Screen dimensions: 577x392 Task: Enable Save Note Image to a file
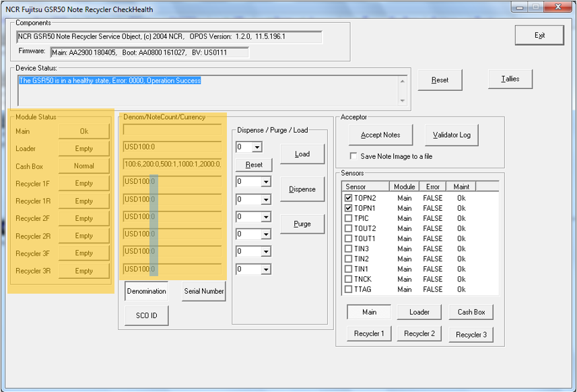pyautogui.click(x=353, y=156)
